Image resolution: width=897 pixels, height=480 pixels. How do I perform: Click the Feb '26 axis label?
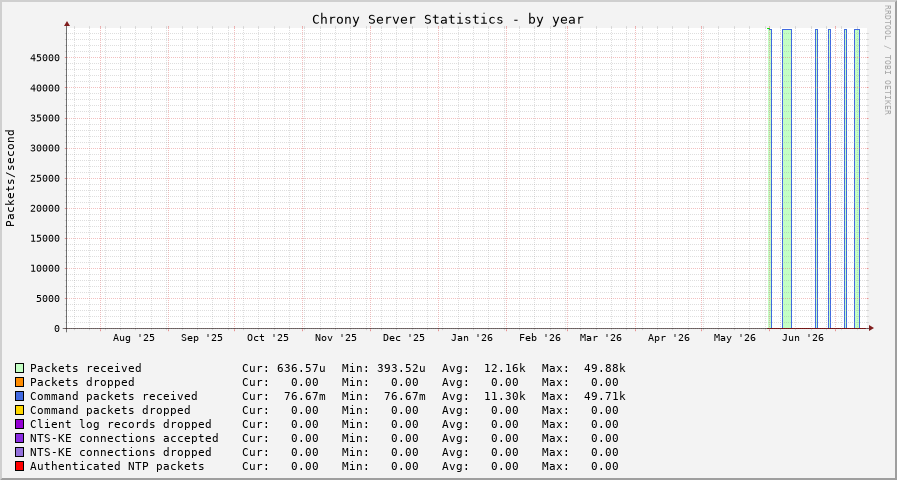(540, 338)
